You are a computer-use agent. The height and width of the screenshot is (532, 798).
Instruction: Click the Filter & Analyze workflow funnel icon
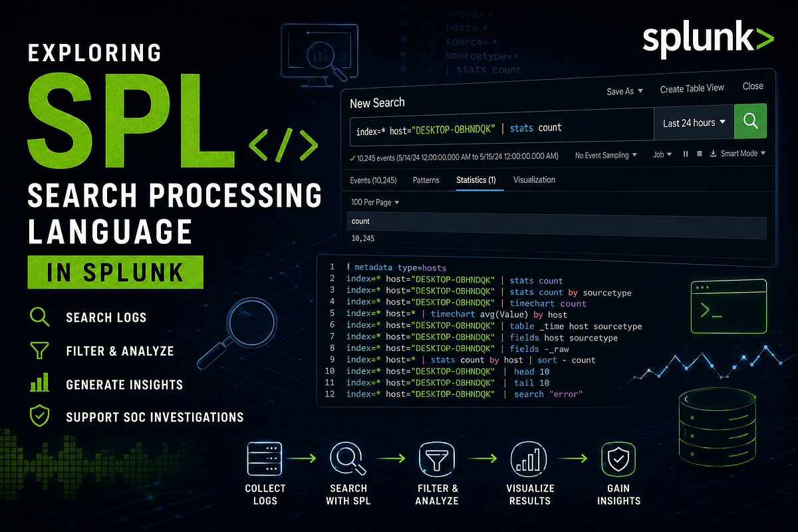click(x=437, y=459)
